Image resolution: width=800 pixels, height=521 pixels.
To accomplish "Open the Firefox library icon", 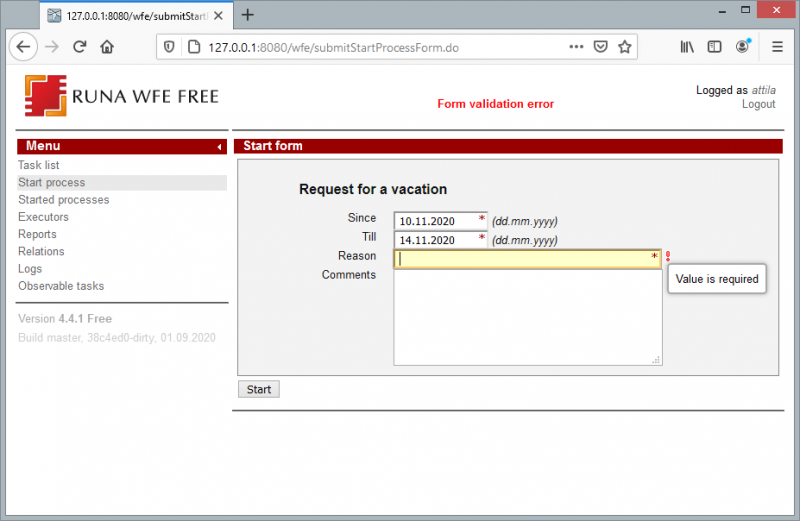I will (x=687, y=46).
